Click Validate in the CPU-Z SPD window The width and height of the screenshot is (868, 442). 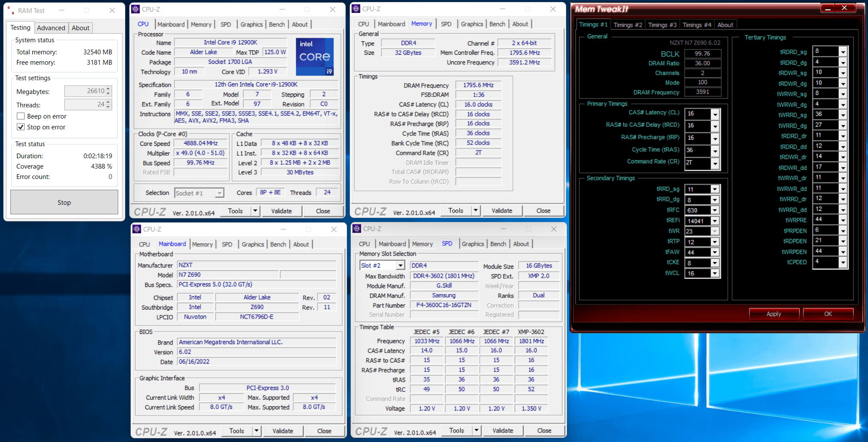pos(503,430)
